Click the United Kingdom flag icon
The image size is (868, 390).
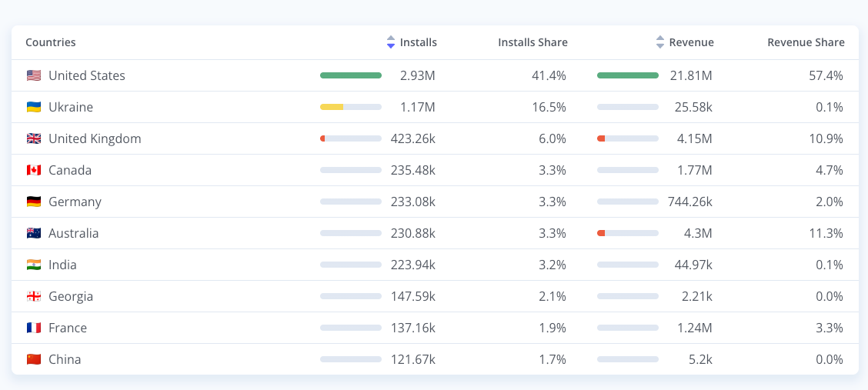[x=34, y=139]
